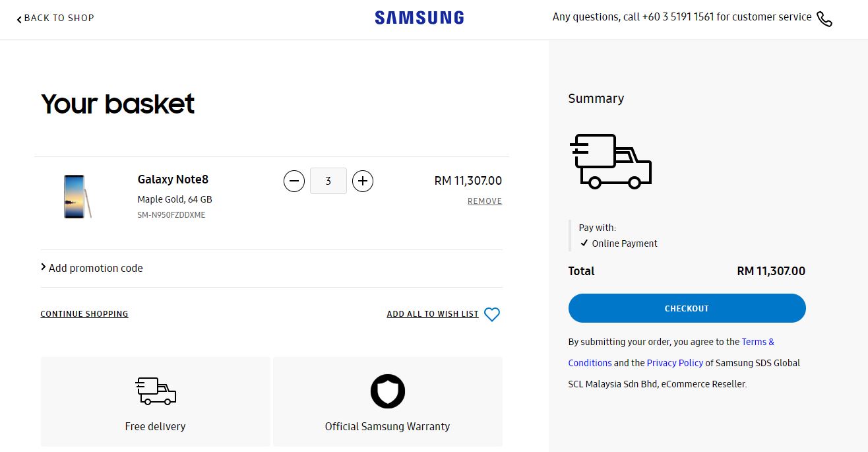This screenshot has width=868, height=452.
Task: Click the Free delivery truck icon
Action: click(x=156, y=391)
